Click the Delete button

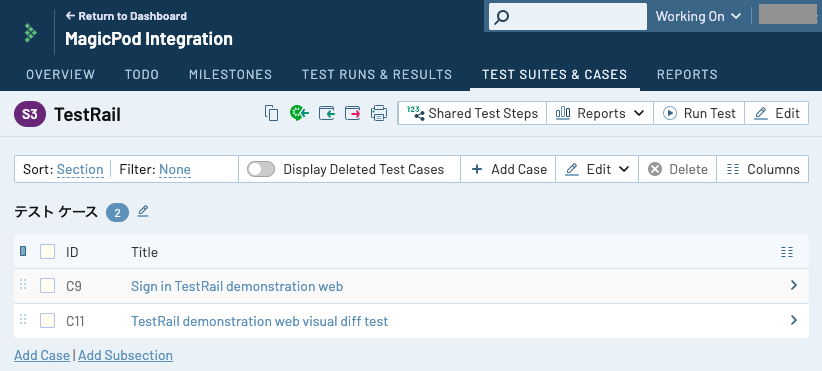(x=677, y=169)
